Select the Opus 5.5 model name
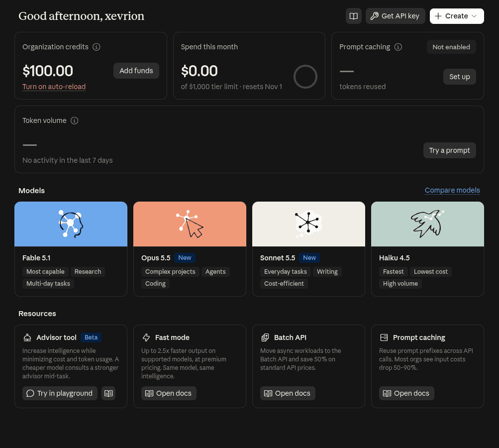 click(156, 258)
